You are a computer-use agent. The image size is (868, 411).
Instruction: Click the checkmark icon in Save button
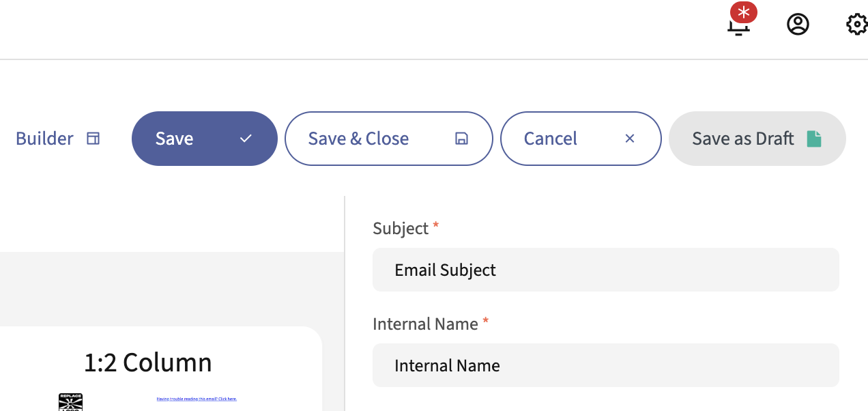pyautogui.click(x=246, y=139)
